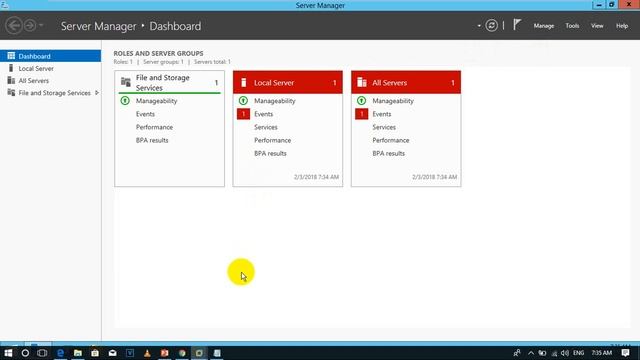Launch VLC media player from taskbar
This screenshot has width=640, height=360.
pos(147,353)
